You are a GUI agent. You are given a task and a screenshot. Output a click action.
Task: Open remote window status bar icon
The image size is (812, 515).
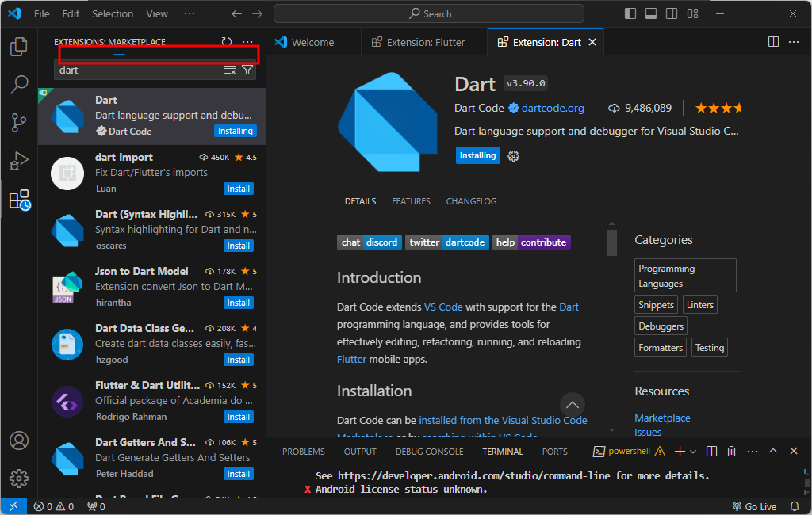coord(13,506)
